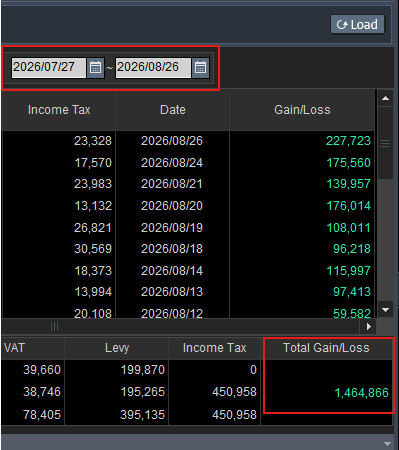The width and height of the screenshot is (399, 450).
Task: Select the row dated 2026/08/26
Action: pos(188,141)
